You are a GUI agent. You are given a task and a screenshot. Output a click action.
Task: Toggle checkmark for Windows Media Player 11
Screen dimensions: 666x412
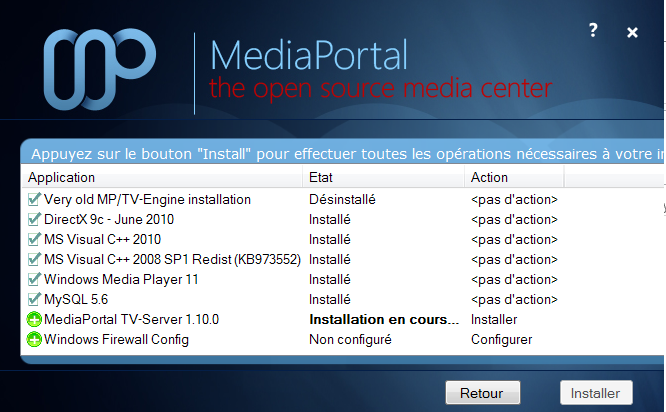point(34,279)
